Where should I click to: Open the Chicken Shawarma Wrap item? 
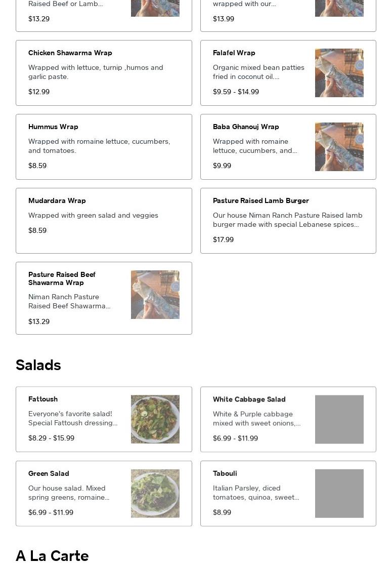pos(104,73)
